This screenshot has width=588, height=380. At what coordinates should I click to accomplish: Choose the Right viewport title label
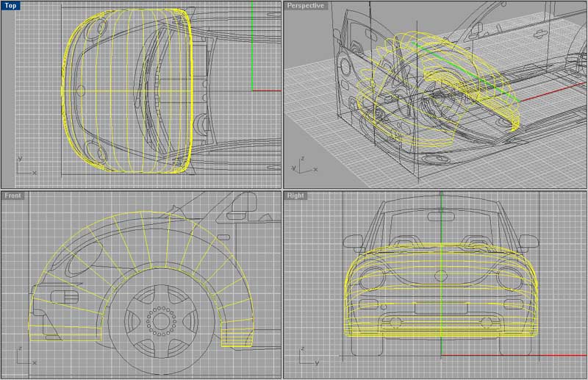[x=295, y=196]
